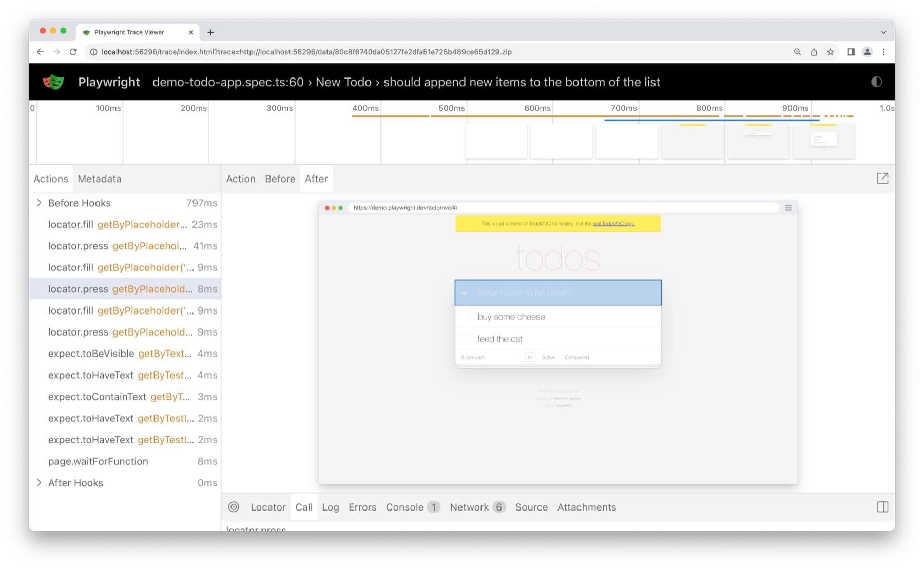Open the zoom magnifier icon in address bar
Screen dimensions: 924x569
[x=797, y=52]
